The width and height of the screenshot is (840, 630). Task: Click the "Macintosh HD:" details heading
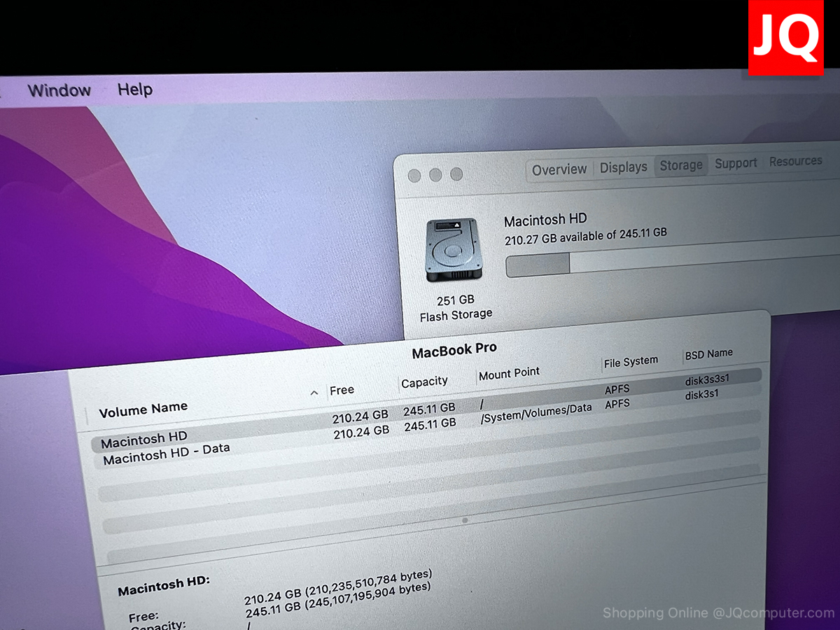tap(164, 587)
